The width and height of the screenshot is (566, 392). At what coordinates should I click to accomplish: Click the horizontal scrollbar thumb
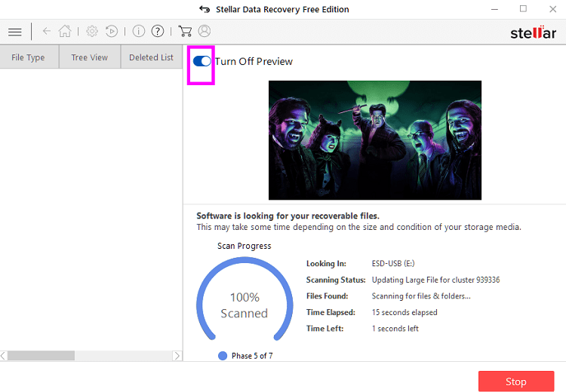click(x=42, y=356)
